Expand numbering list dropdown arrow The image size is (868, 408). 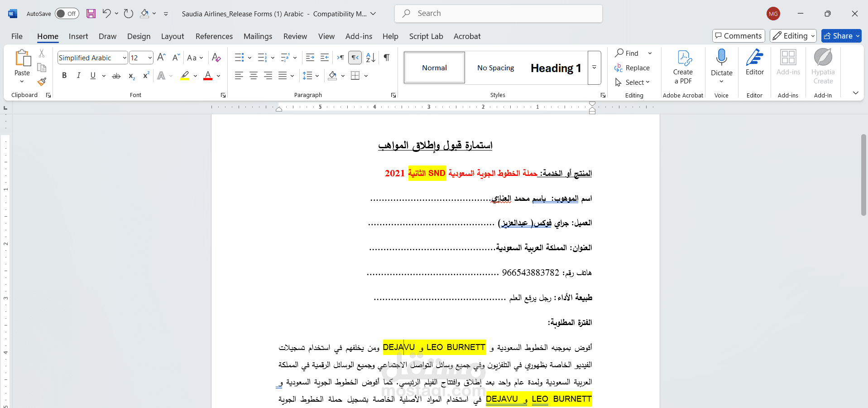pos(273,58)
